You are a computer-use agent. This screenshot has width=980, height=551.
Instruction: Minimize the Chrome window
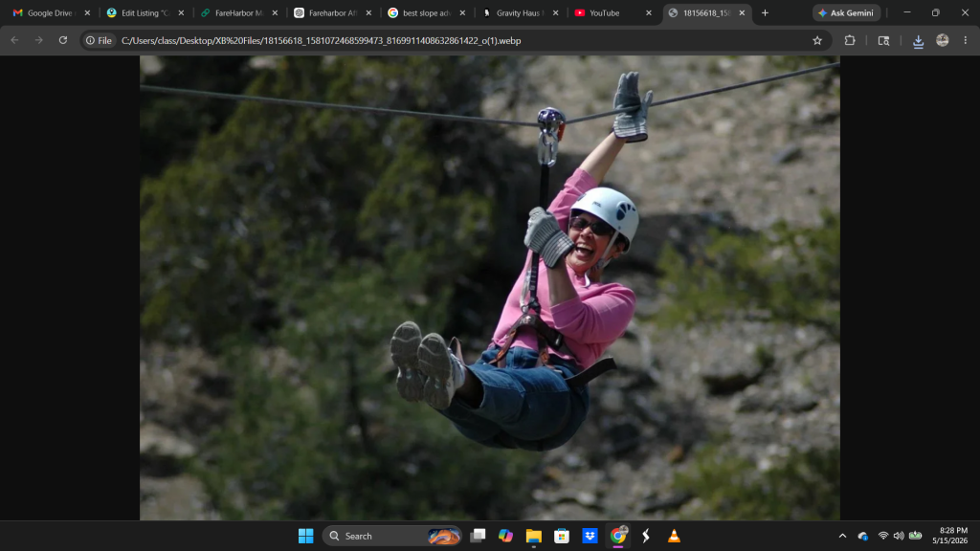coord(907,12)
